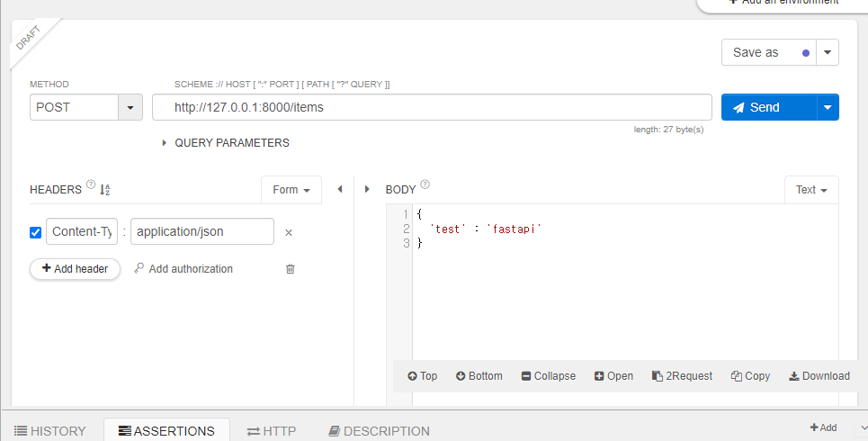The width and height of the screenshot is (868, 441).
Task: Click the request URL input field
Action: [x=432, y=107]
